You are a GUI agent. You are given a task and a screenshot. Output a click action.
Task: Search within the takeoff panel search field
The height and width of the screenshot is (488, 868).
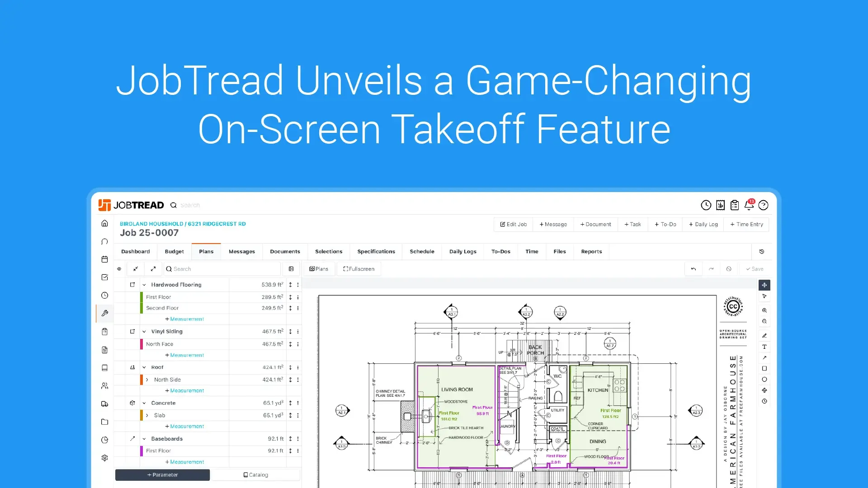point(224,269)
